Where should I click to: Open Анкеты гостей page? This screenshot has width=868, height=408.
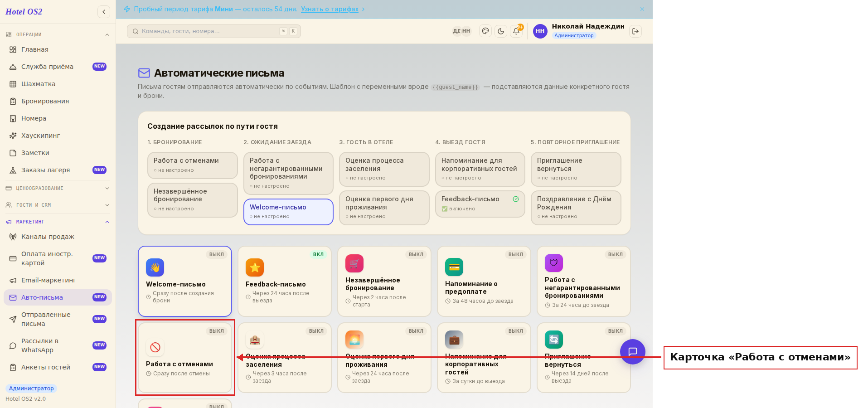(x=58, y=367)
